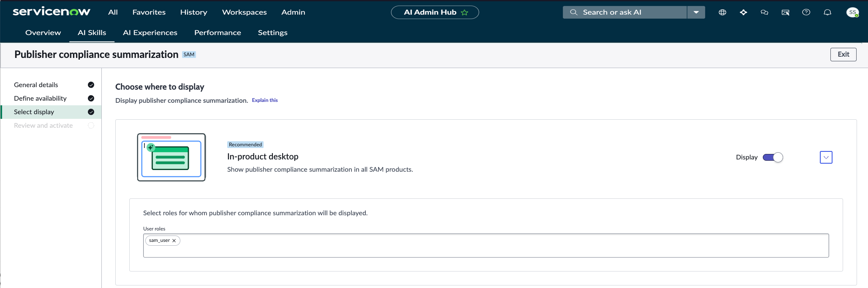
Task: Open the globe scope picker icon
Action: [x=722, y=12]
